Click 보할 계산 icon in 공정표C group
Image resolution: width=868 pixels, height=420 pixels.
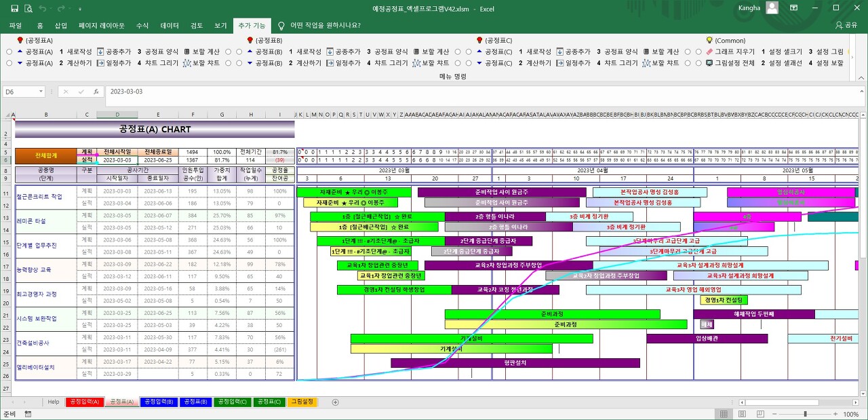pos(646,52)
